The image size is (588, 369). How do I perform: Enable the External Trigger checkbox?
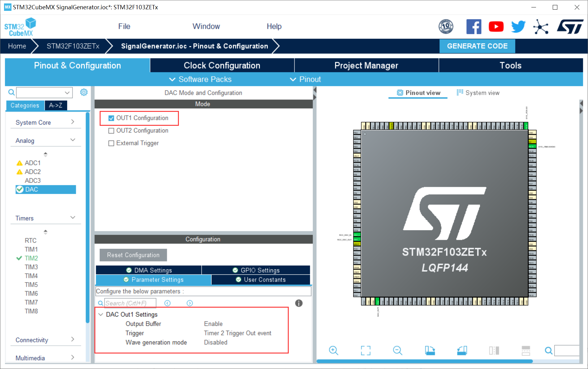point(111,143)
